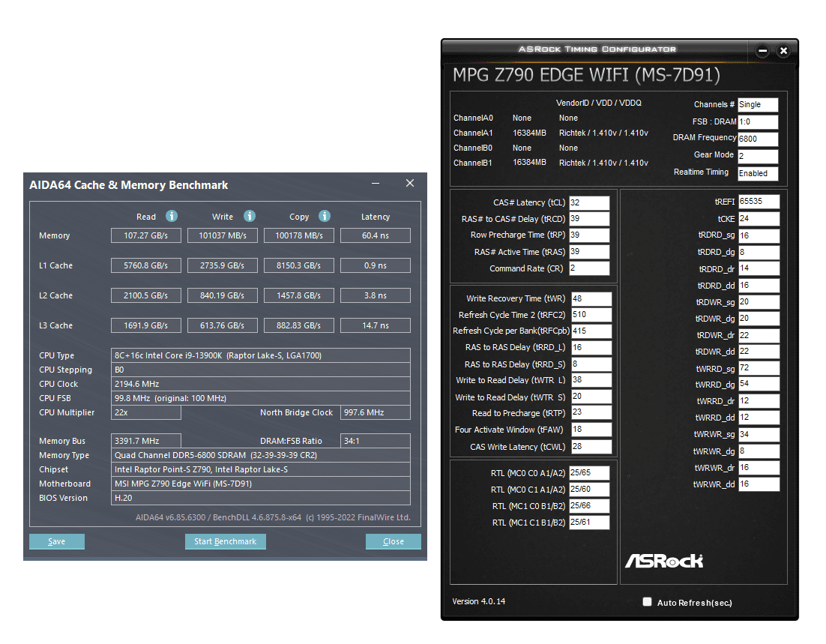Image resolution: width=826 pixels, height=644 pixels.
Task: Click the Memory Latency value 60.4 ns
Action: (376, 235)
